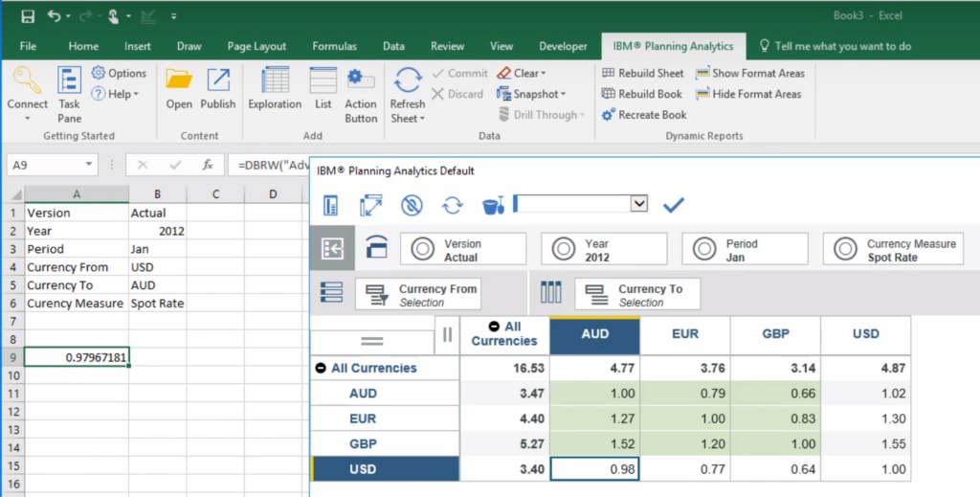
Task: Click the Rebuild Sheet button
Action: pyautogui.click(x=642, y=73)
